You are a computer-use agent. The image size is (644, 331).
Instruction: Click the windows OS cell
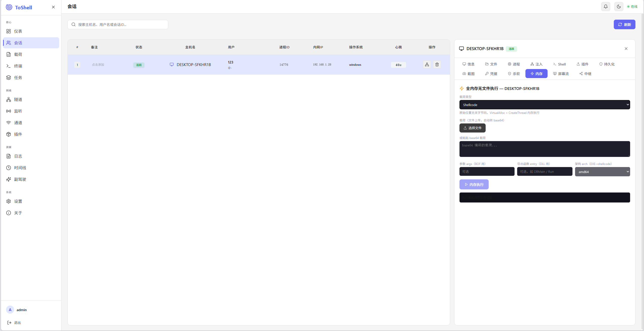[355, 65]
